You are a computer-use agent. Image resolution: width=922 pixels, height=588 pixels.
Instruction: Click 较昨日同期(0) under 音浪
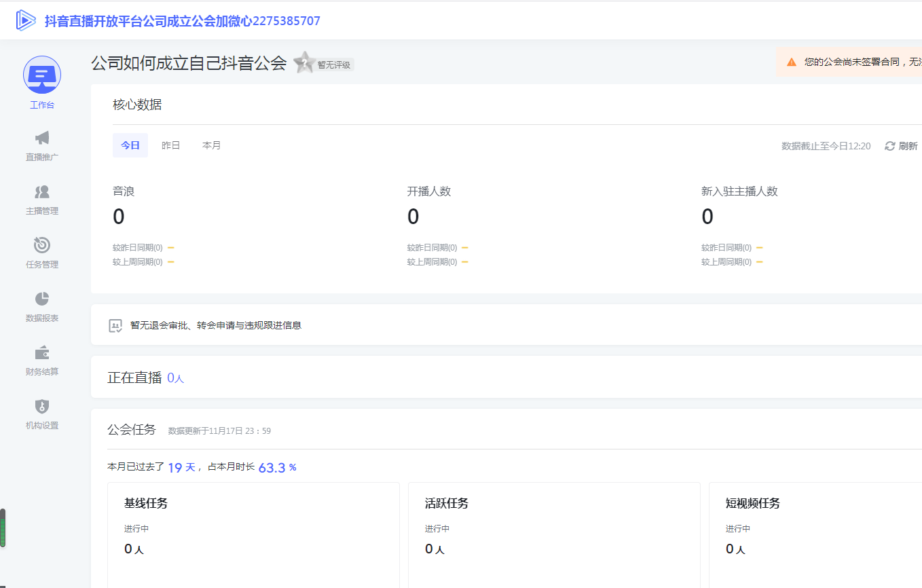[138, 248]
